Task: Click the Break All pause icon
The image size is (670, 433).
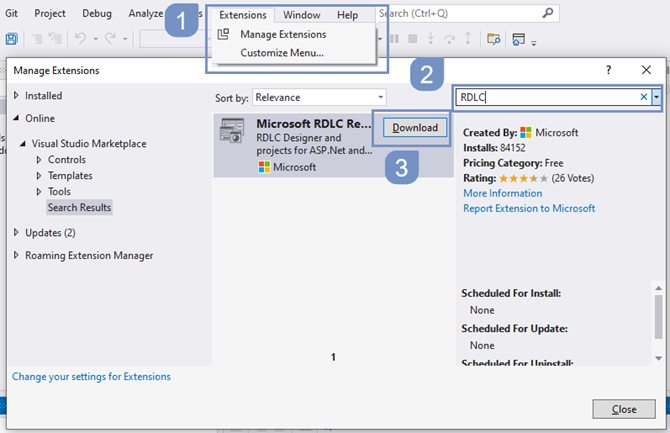Action: tap(394, 39)
